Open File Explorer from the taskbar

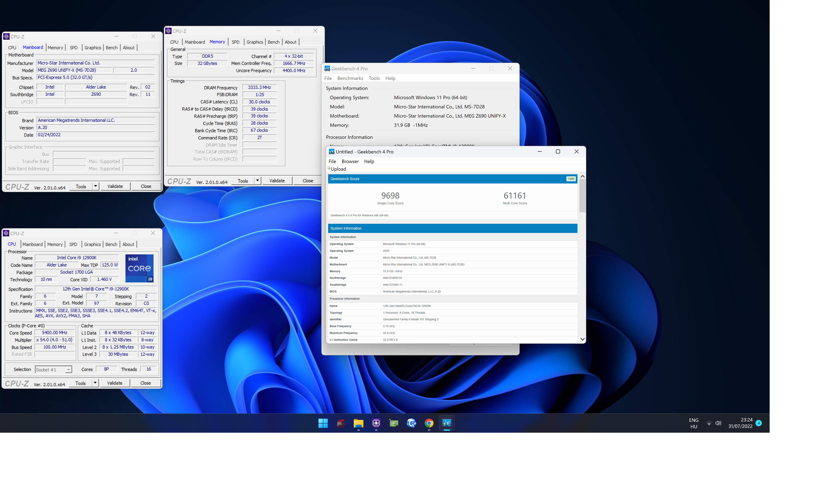[358, 423]
